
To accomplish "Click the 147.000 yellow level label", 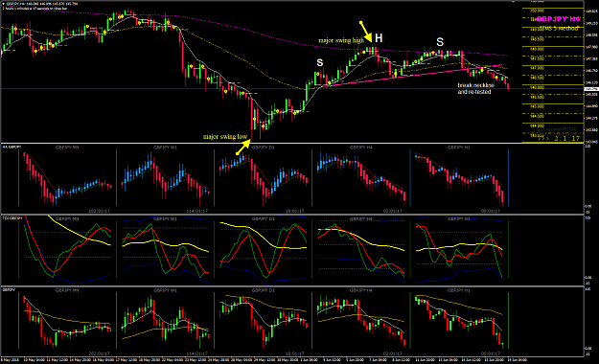I will pos(538,68).
